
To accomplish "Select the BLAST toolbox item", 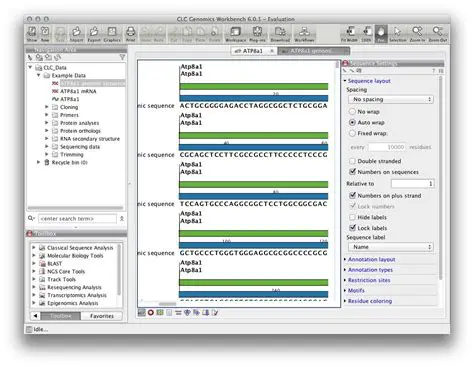I will point(54,263).
